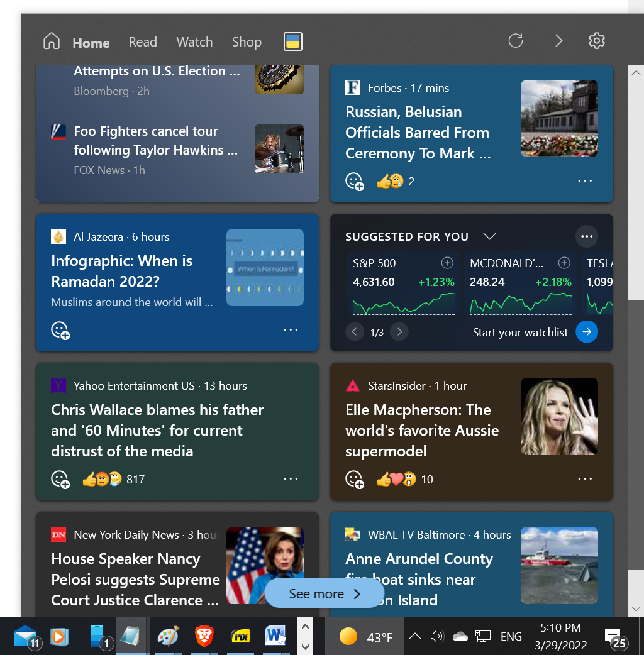Add S&P 500 to watchlist
Screen dimensions: 644x655
(447, 263)
